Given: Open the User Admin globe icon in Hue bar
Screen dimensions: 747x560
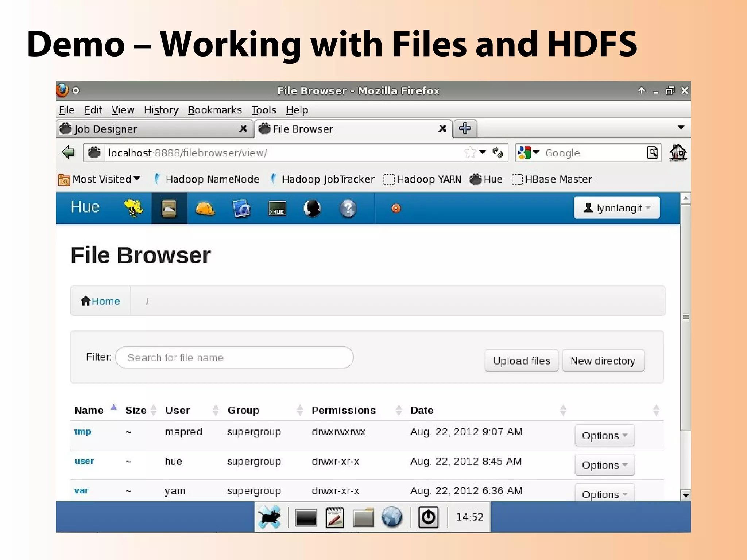Looking at the screenshot, I should click(x=312, y=209).
